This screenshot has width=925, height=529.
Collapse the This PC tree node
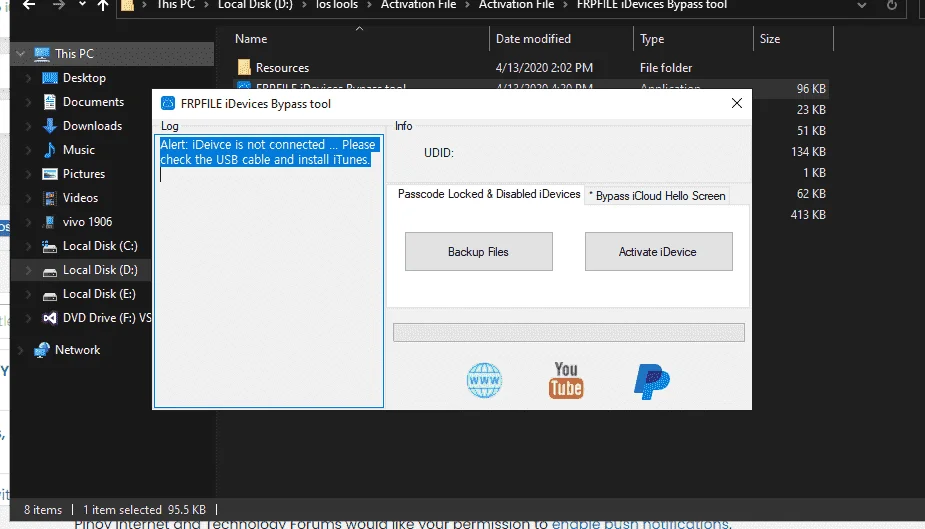coord(21,54)
